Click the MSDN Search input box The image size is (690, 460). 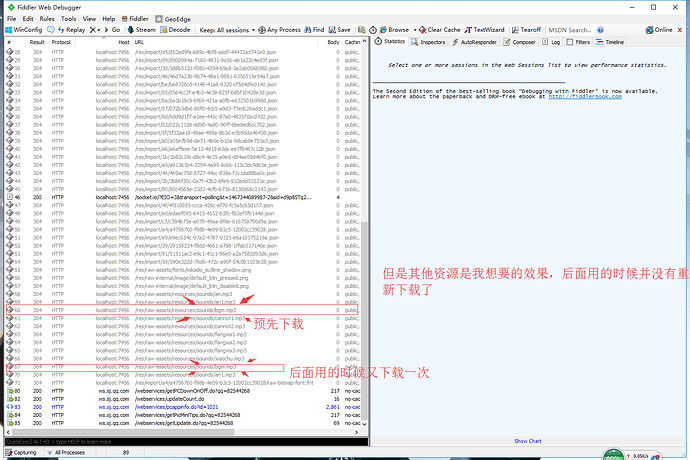click(x=570, y=30)
